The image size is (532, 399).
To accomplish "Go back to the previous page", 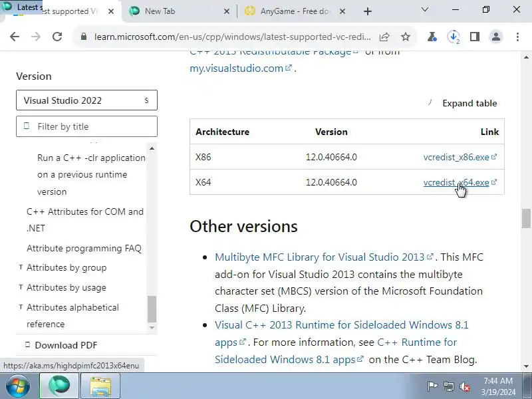I will coord(15,37).
